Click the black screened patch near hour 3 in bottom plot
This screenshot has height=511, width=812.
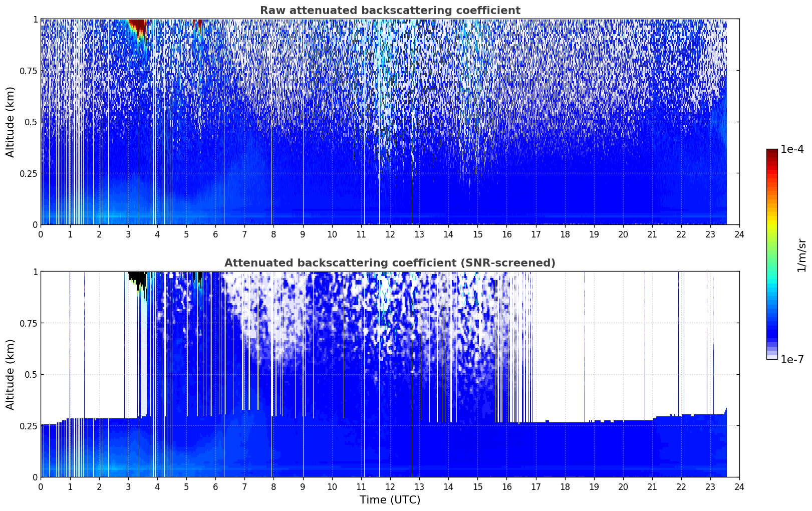[137, 277]
